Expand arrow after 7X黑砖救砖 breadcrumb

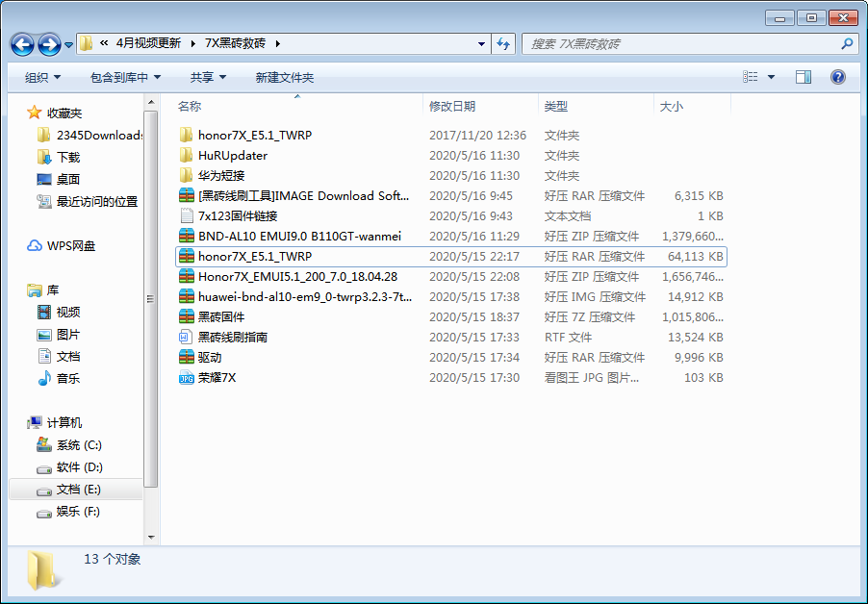click(x=277, y=43)
